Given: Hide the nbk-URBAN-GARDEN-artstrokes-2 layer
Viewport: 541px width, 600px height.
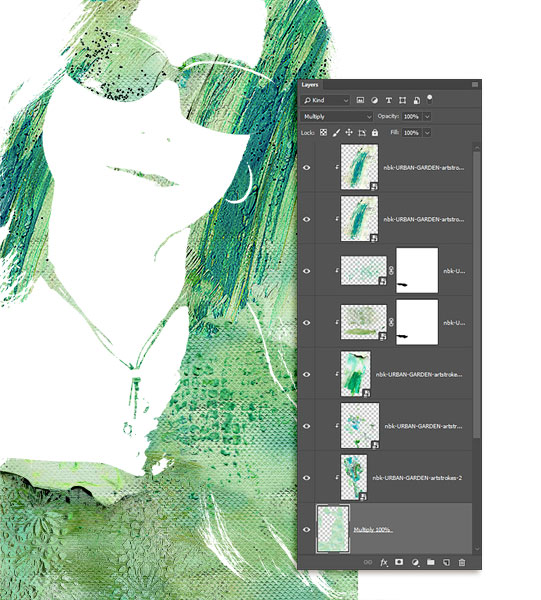Looking at the screenshot, I should pyautogui.click(x=306, y=478).
